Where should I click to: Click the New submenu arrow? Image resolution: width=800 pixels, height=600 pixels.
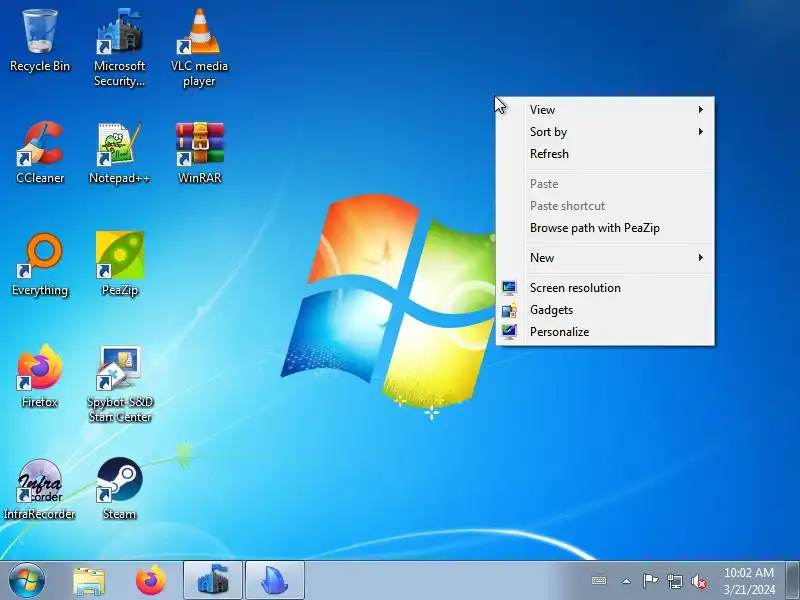pos(701,258)
